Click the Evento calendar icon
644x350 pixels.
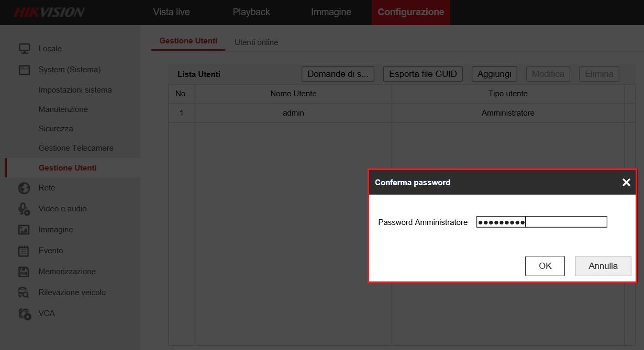(x=24, y=251)
